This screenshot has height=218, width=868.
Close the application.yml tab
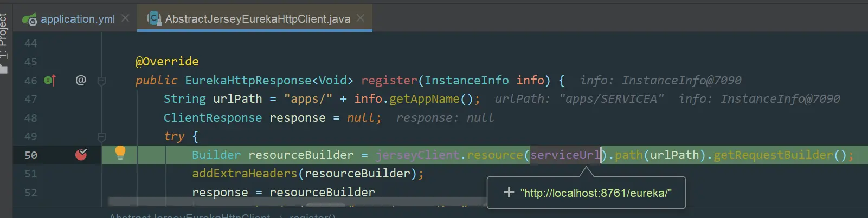(x=125, y=18)
